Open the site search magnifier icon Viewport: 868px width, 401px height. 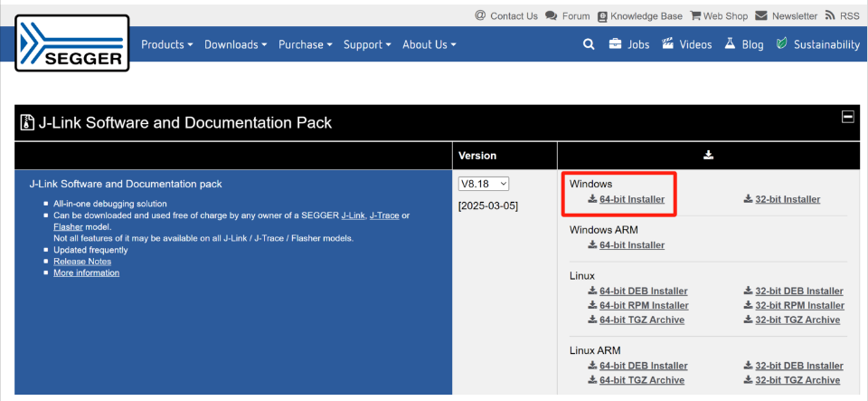(x=589, y=44)
